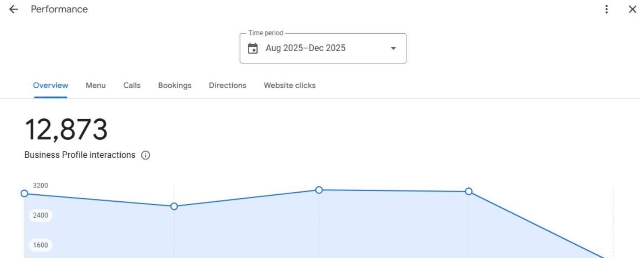Open the three-dot more options menu
This screenshot has width=644, height=258.
click(606, 9)
